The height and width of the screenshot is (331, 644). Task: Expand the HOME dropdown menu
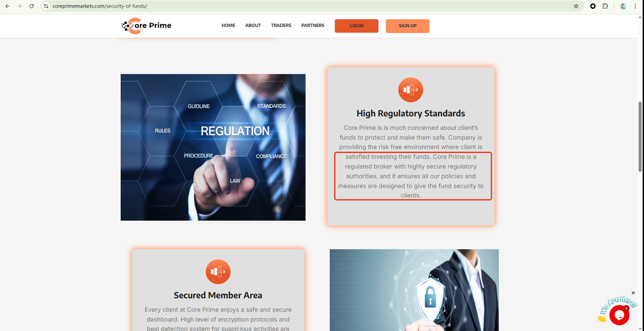click(230, 25)
